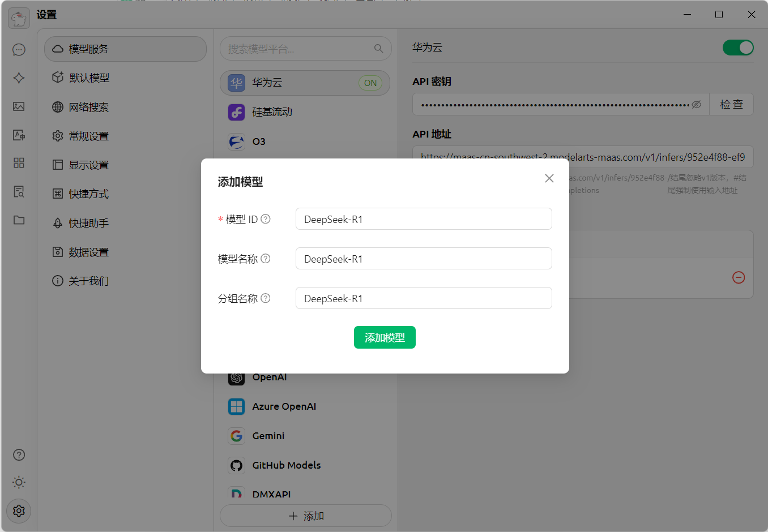Open the files folder icon in sidebar
The height and width of the screenshot is (532, 768).
(19, 220)
